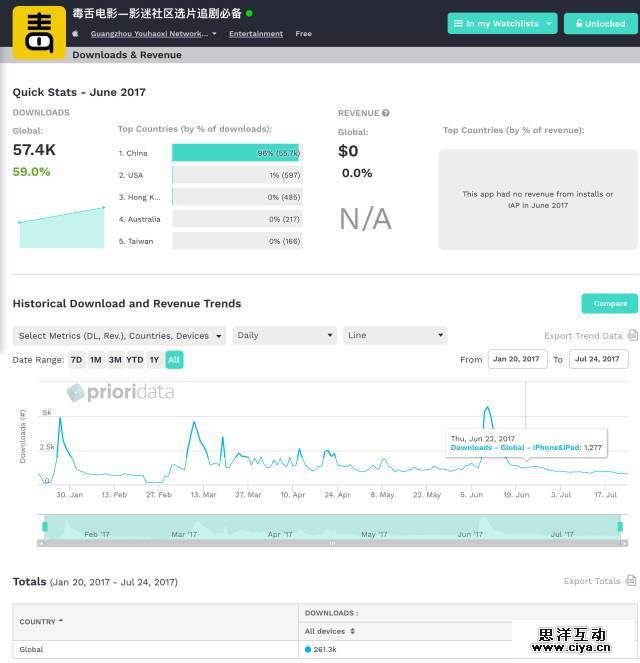Screen dimensions: 640x663
Task: Click the yellow app icon logo
Action: point(39,29)
